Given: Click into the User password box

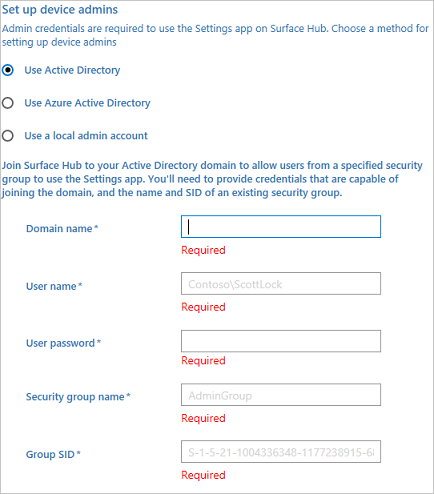Looking at the screenshot, I should [x=281, y=341].
